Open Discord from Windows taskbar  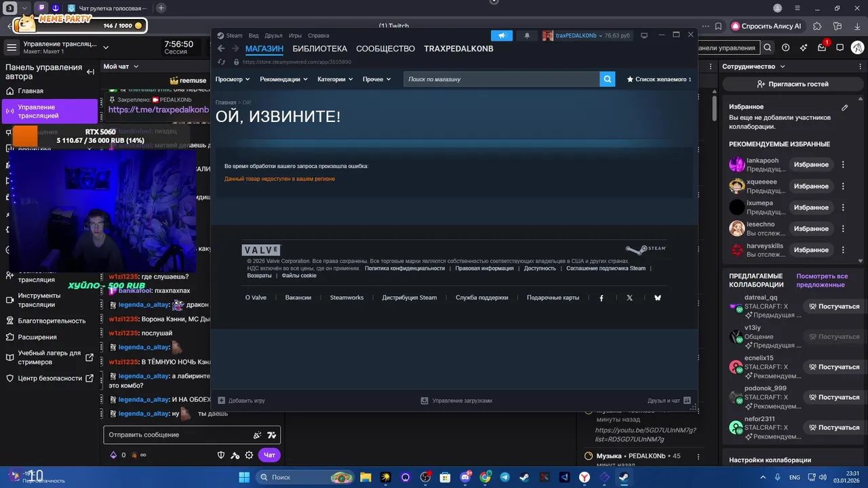pyautogui.click(x=465, y=477)
